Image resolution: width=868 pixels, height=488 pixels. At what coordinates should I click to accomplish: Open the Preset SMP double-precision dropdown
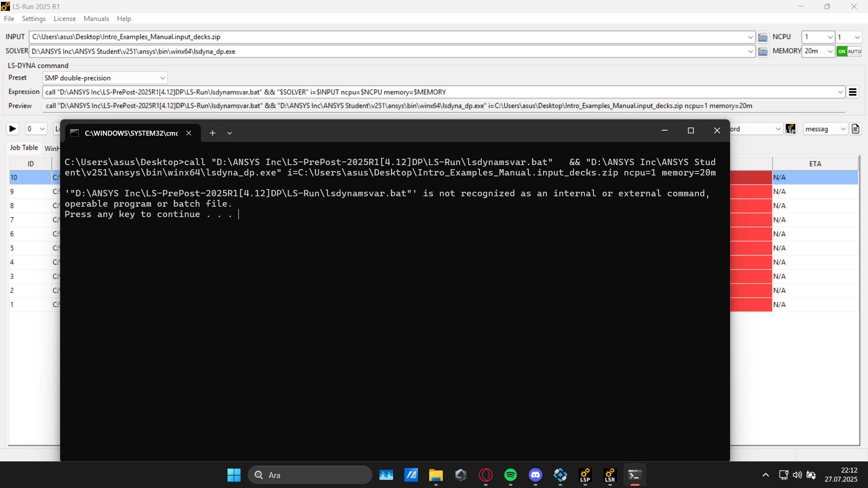(x=105, y=78)
